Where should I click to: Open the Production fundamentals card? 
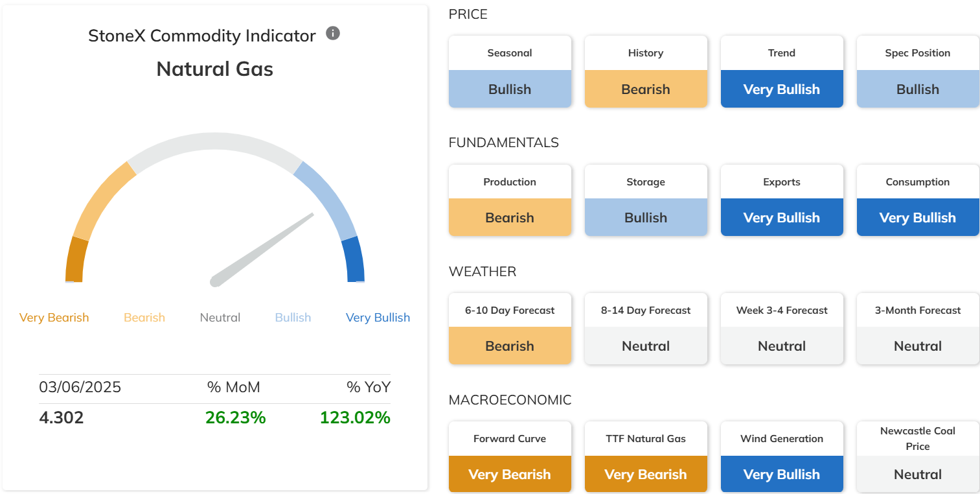coord(510,200)
